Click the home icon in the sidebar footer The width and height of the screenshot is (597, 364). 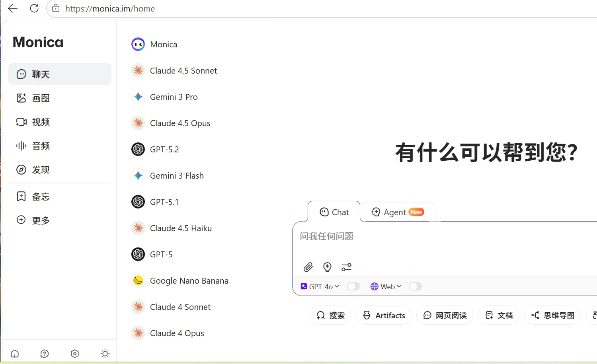click(15, 354)
